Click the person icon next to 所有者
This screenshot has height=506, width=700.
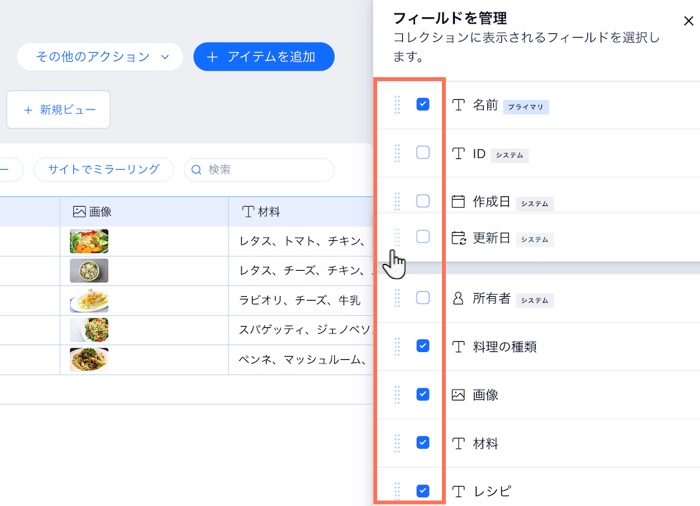click(x=458, y=298)
